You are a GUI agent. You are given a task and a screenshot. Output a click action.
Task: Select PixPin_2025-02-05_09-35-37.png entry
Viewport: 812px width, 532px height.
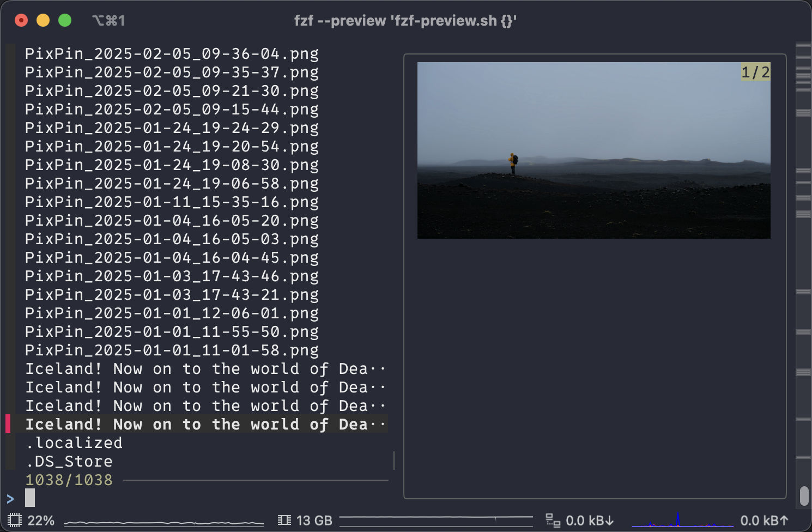tap(172, 72)
